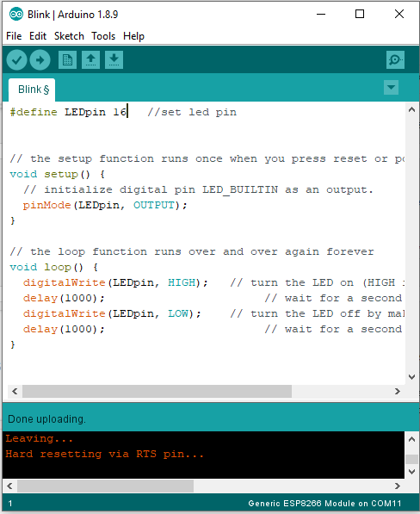The width and height of the screenshot is (420, 514).
Task: Click 'digitalWrite(LEDpin, LOW);' code
Action: (x=112, y=313)
